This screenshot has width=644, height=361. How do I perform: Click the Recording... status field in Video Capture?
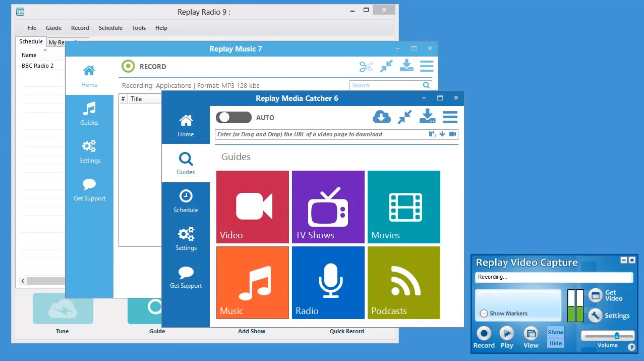point(554,277)
